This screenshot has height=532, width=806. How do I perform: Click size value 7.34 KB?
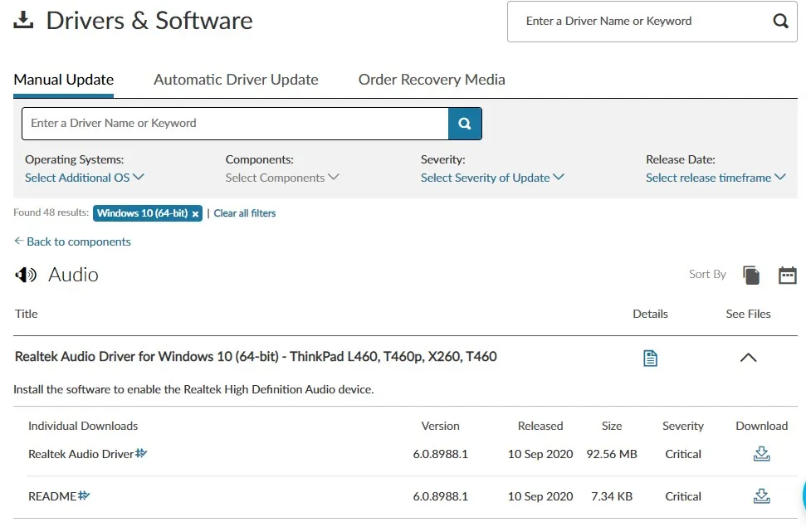coord(612,496)
